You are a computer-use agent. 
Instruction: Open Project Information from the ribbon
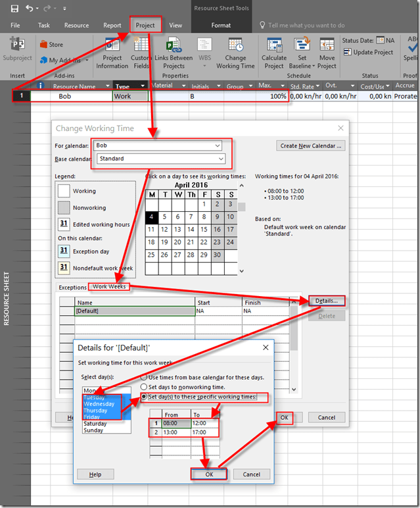112,53
